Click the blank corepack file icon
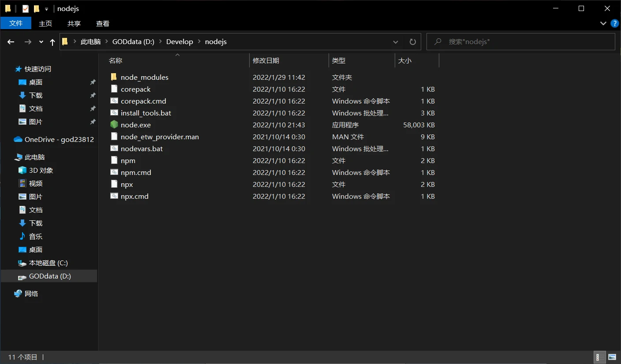Viewport: 621px width, 364px height. 114,89
